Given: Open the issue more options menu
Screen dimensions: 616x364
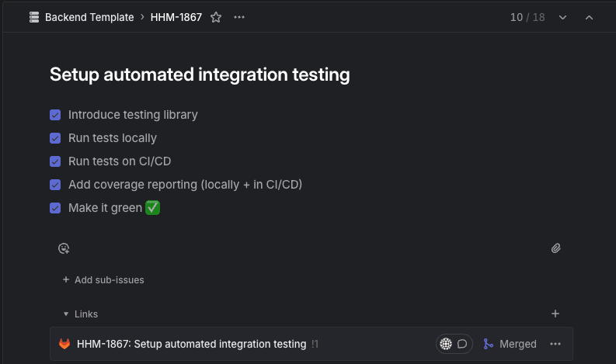Looking at the screenshot, I should [x=239, y=17].
